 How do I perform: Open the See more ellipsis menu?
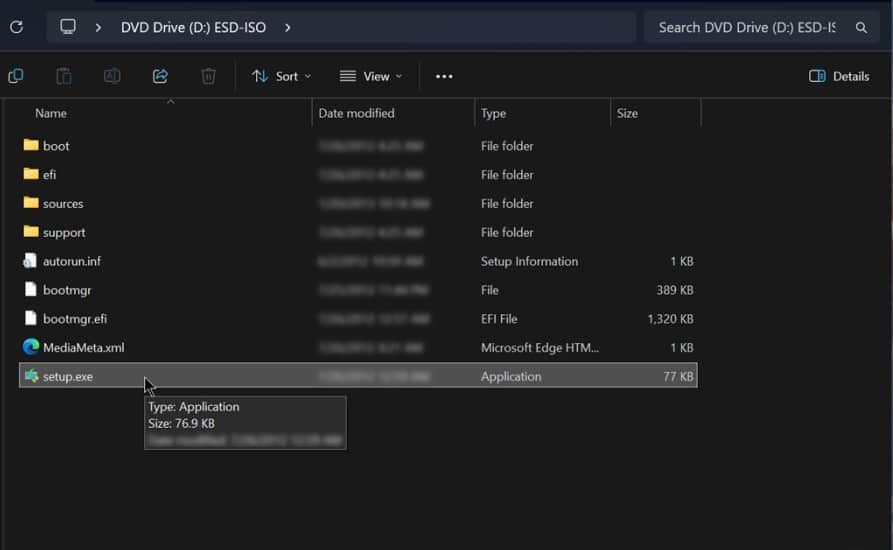tap(444, 76)
